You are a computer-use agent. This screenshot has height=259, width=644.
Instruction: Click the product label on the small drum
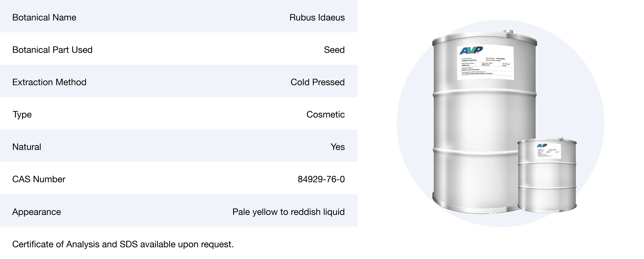[x=548, y=152]
